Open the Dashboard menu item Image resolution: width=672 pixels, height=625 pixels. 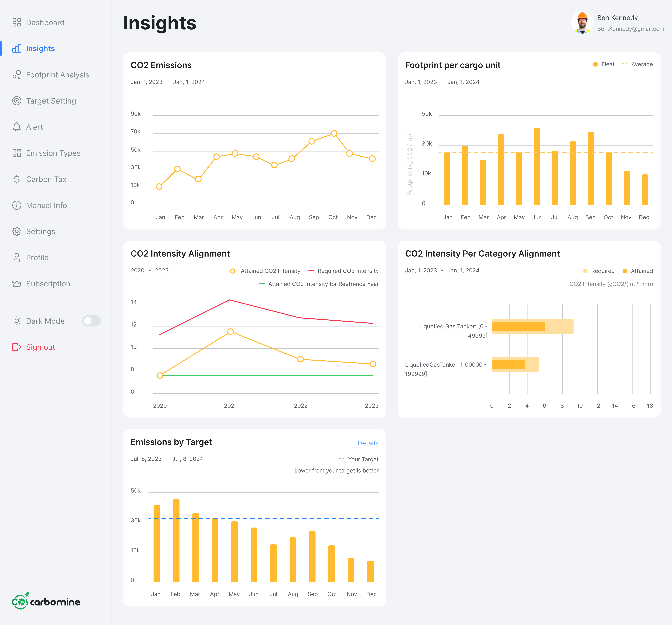[x=45, y=23]
